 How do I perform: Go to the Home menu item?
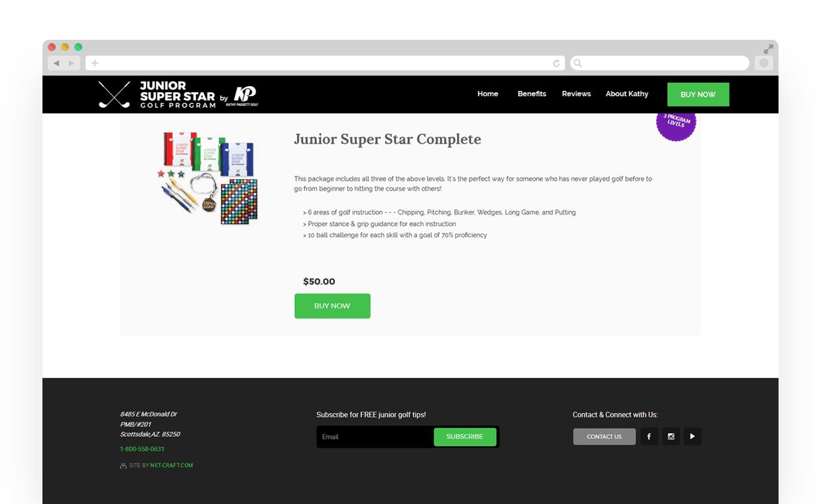487,94
